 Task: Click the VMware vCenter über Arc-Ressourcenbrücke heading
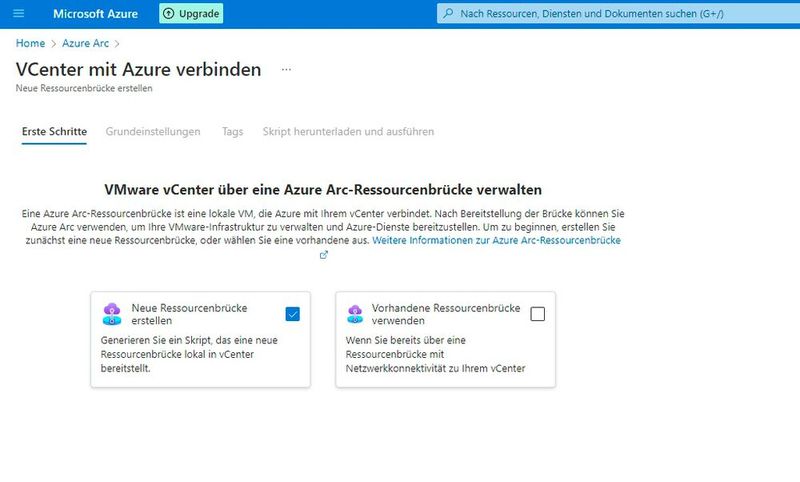pos(323,190)
